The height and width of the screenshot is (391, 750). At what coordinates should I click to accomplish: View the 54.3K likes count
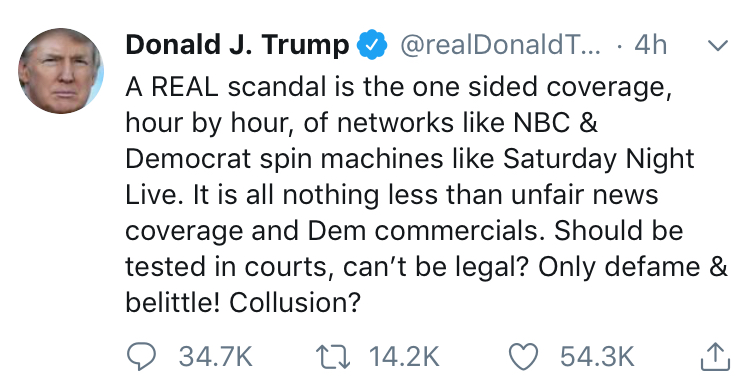[x=597, y=357]
